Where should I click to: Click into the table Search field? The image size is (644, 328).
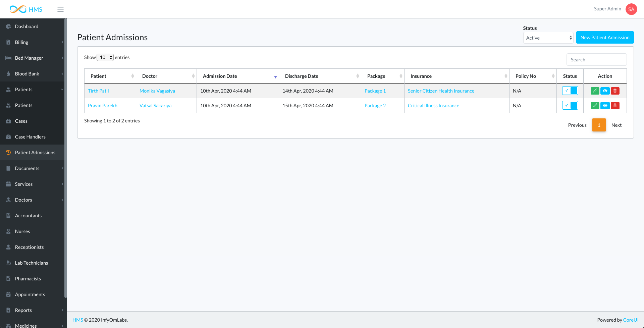pyautogui.click(x=596, y=60)
